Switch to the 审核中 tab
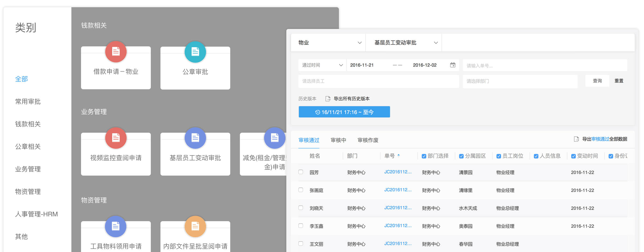 click(338, 140)
